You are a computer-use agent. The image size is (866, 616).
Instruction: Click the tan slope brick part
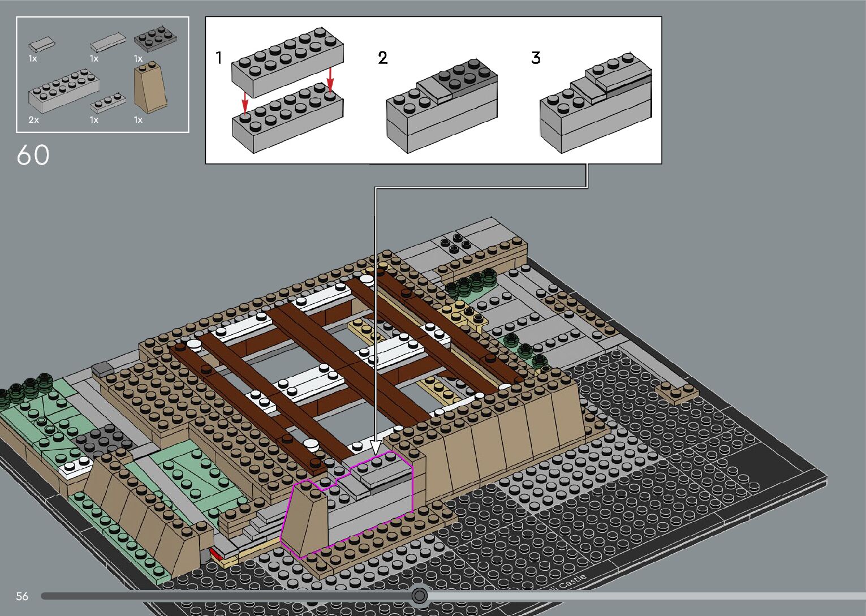pos(150,89)
